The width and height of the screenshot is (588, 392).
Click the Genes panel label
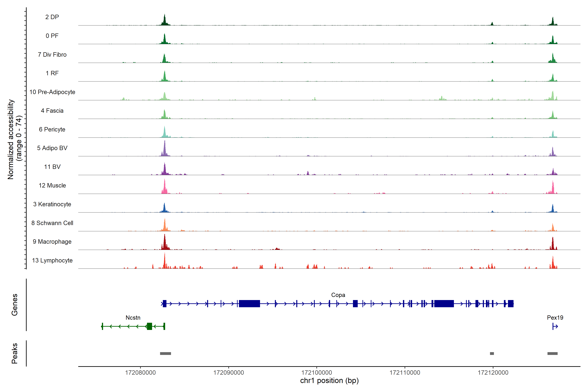[x=15, y=304]
